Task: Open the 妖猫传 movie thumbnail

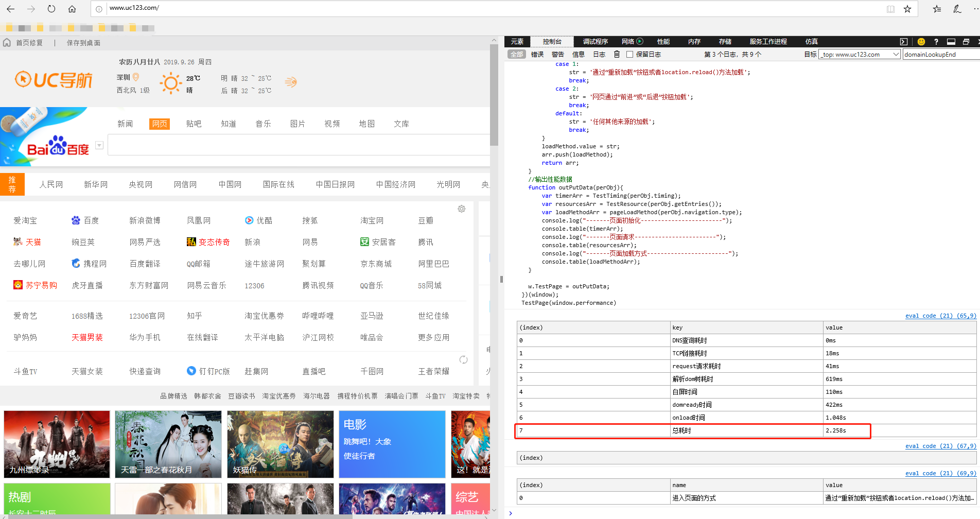Action: (281, 444)
